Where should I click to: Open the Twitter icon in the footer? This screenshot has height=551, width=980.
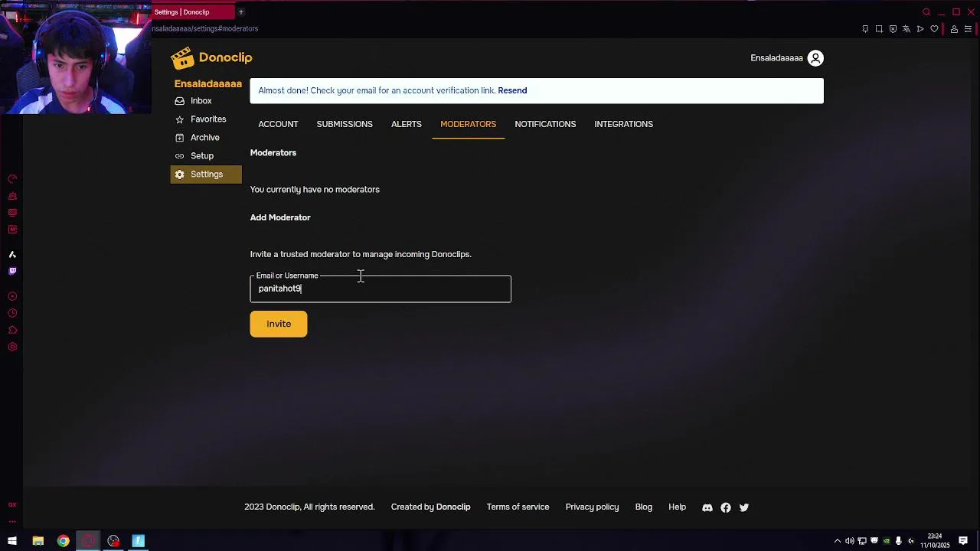[x=743, y=507]
